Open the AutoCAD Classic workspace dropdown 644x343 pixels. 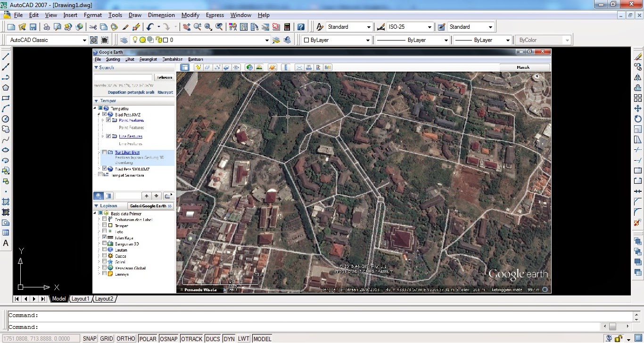(47, 40)
